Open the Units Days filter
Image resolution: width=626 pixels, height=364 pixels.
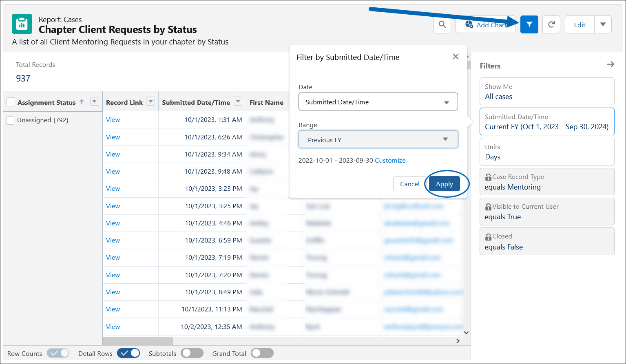(547, 152)
